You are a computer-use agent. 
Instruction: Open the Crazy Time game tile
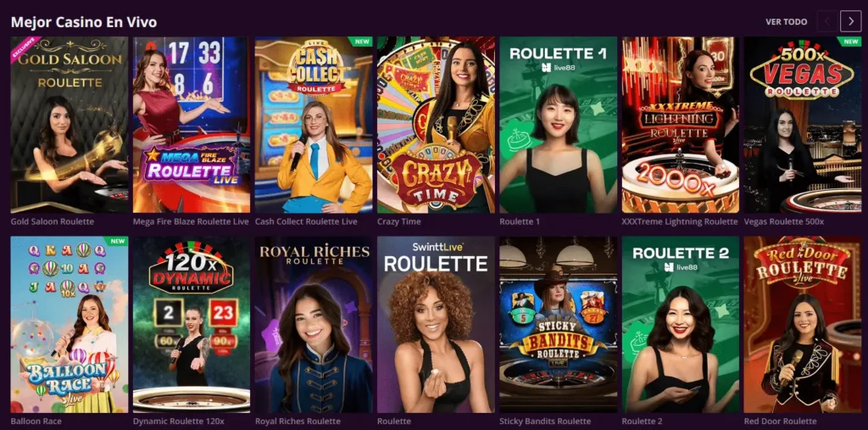click(437, 125)
